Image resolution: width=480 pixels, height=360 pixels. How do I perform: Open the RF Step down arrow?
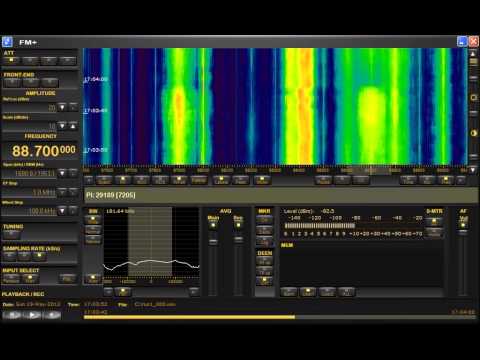tap(62, 192)
